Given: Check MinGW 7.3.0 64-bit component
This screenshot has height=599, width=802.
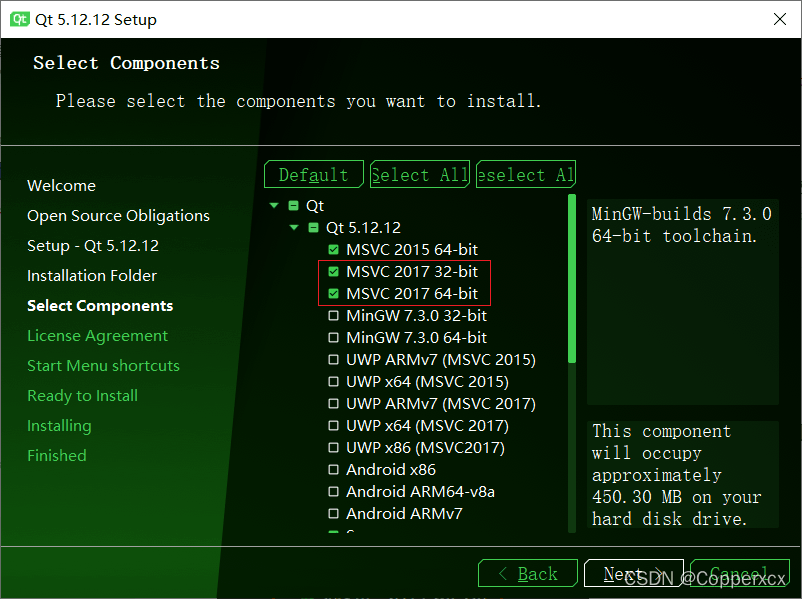Looking at the screenshot, I should 333,338.
